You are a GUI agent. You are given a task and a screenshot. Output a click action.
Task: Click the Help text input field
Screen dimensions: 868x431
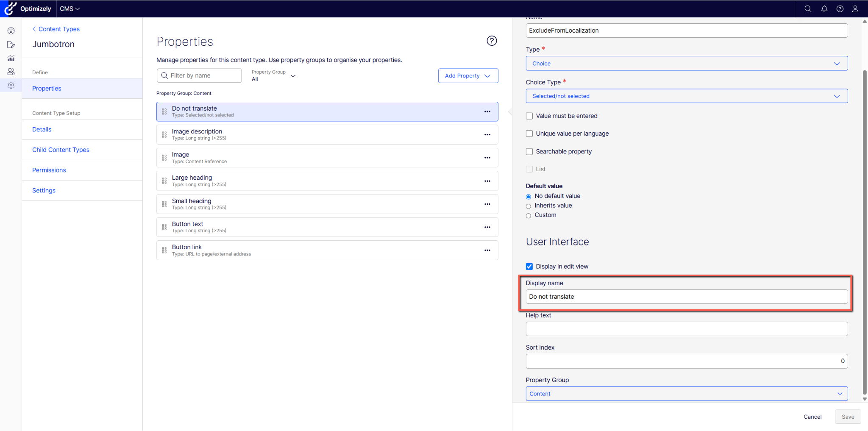click(x=687, y=329)
